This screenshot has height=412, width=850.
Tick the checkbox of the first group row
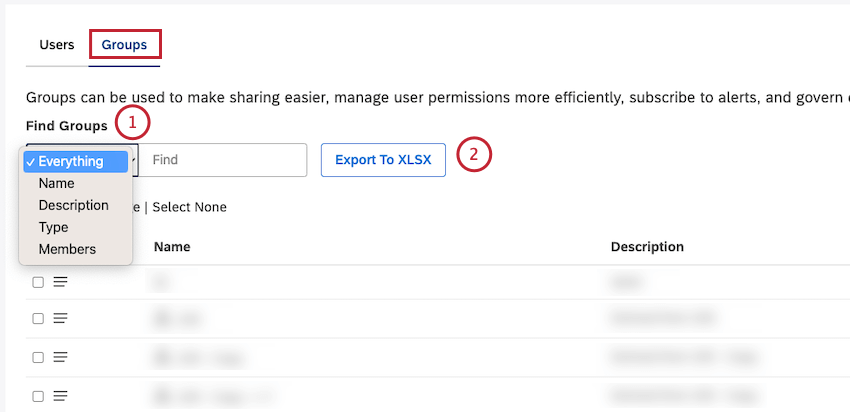coord(38,282)
